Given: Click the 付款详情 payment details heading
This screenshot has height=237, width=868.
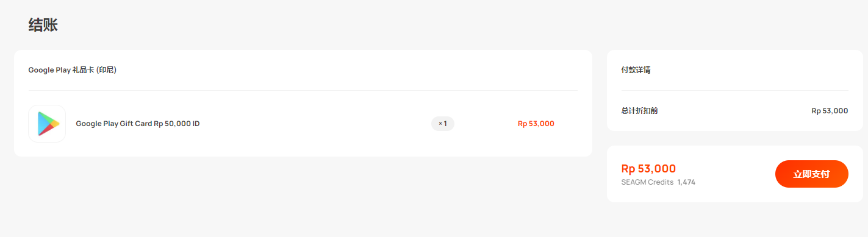Looking at the screenshot, I should (636, 70).
